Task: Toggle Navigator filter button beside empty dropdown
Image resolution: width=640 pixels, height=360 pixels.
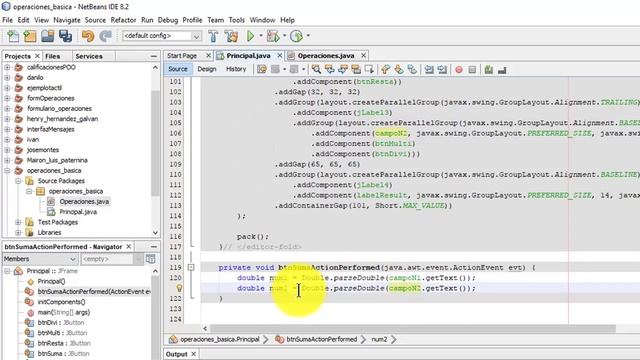Action: (151, 259)
